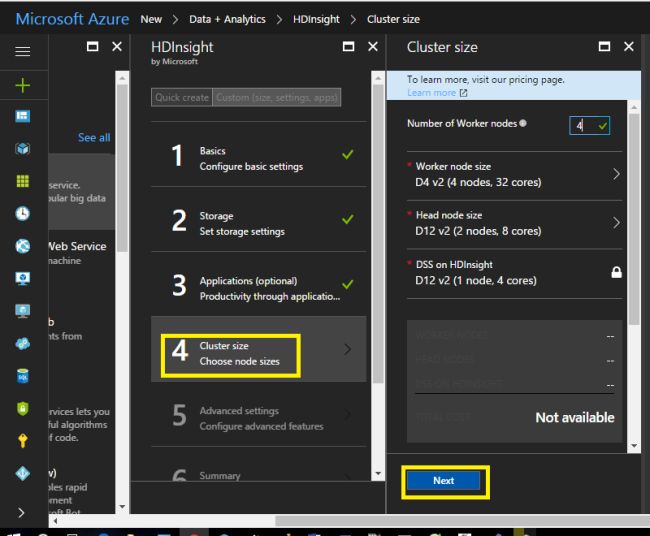Screen dimensions: 650x536
Task: Click the left blade vertical scrollbar
Action: coord(122,168)
